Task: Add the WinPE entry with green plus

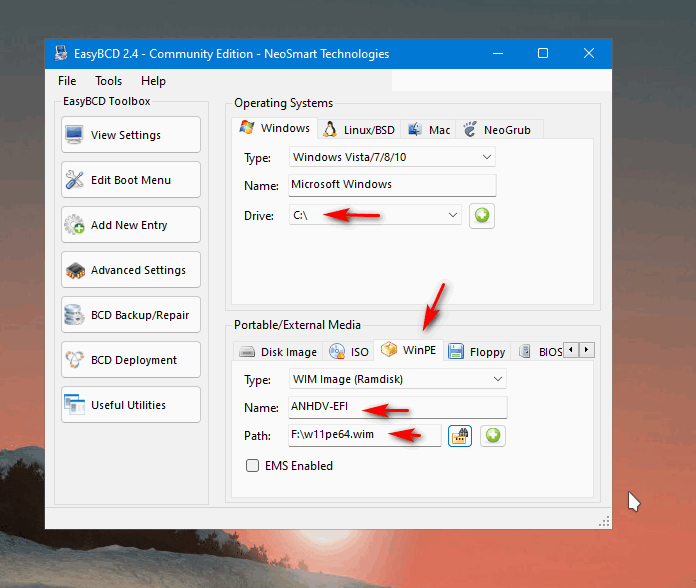Action: 493,436
